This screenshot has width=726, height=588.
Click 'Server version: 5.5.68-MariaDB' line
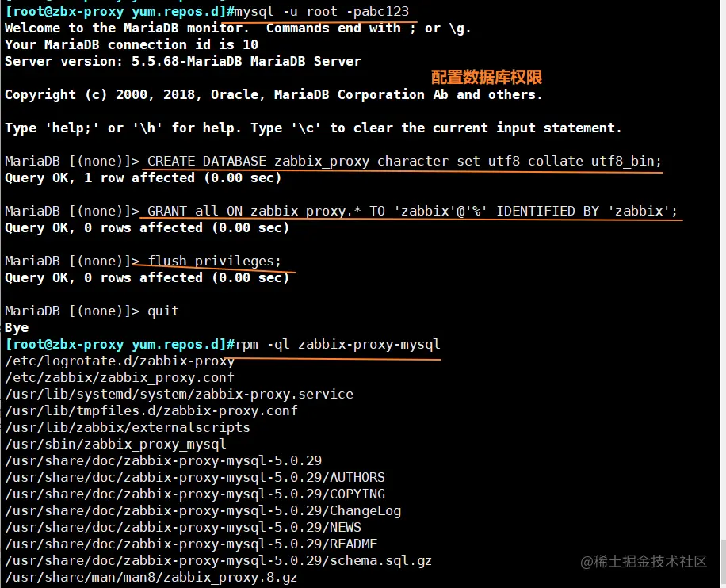pyautogui.click(x=183, y=62)
